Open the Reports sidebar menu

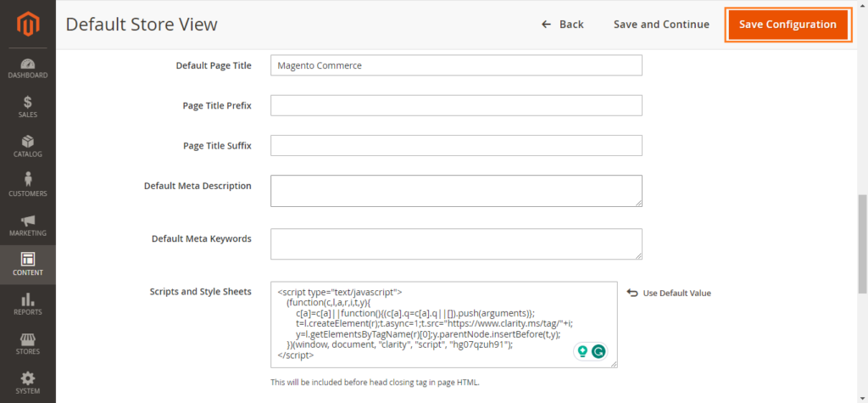pyautogui.click(x=28, y=305)
